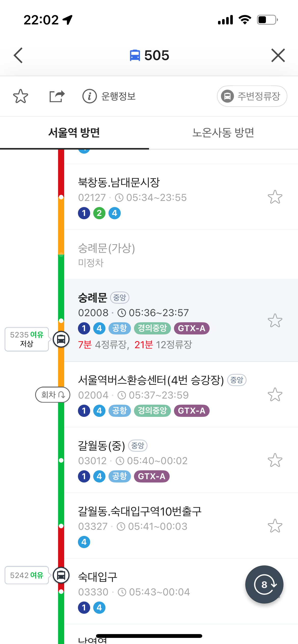
Task: Tap the green line 2 badge at 북창동.남대문시장
Action: [99, 213]
